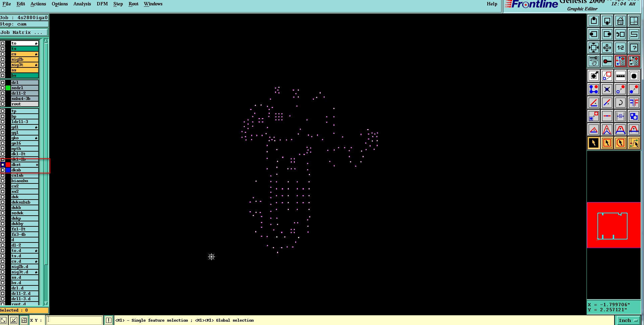Screen dimensions: 644x325
Task: Click the grid snap icon beside X Y
Action: (x=24, y=320)
